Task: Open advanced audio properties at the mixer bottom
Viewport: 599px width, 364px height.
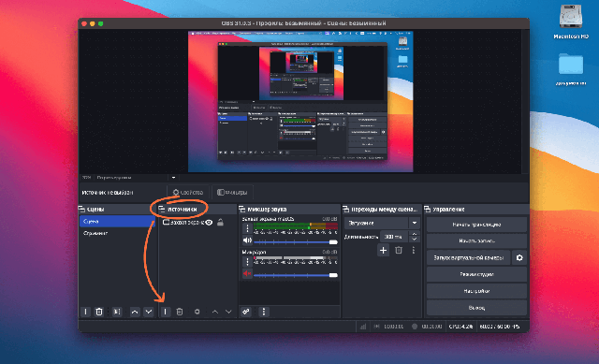Action: click(x=246, y=312)
